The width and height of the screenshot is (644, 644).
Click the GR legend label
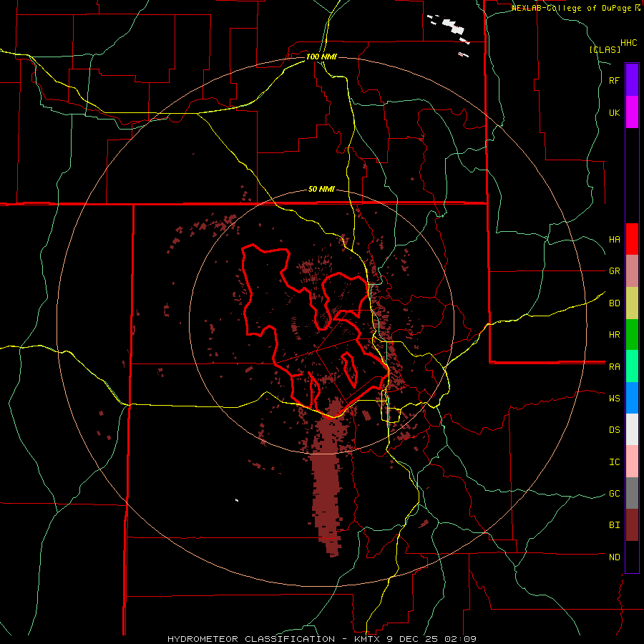click(x=614, y=271)
